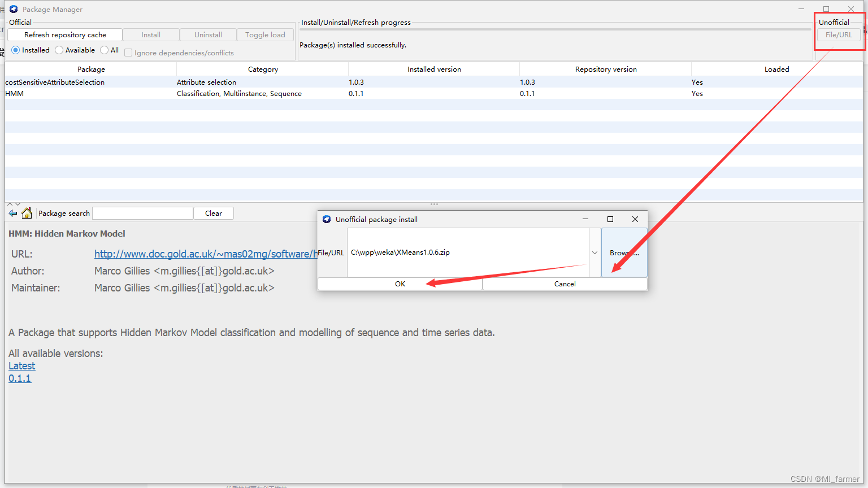Sort by Package column header

coord(91,69)
